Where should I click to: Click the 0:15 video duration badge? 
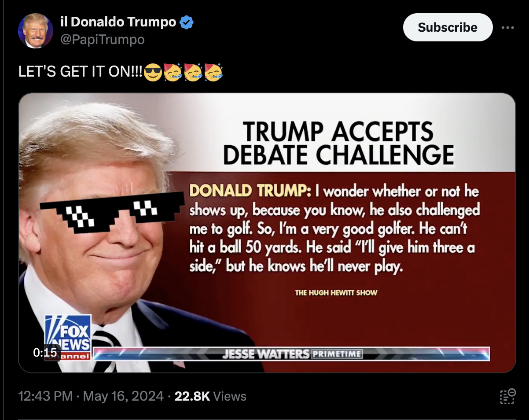pyautogui.click(x=45, y=353)
